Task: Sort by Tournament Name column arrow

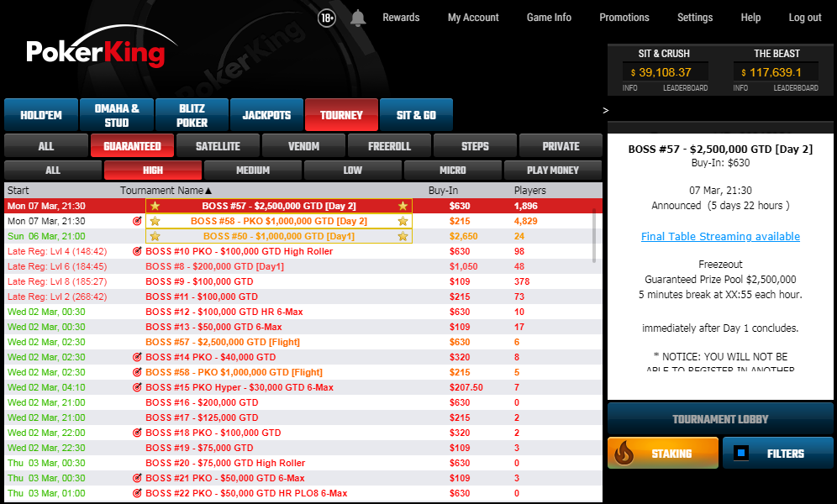Action: point(208,191)
